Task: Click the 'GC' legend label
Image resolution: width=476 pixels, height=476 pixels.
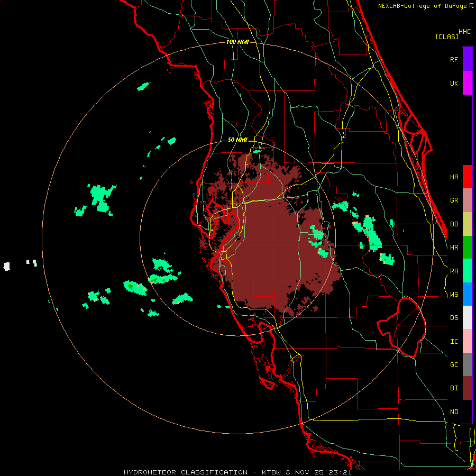Action: [454, 365]
